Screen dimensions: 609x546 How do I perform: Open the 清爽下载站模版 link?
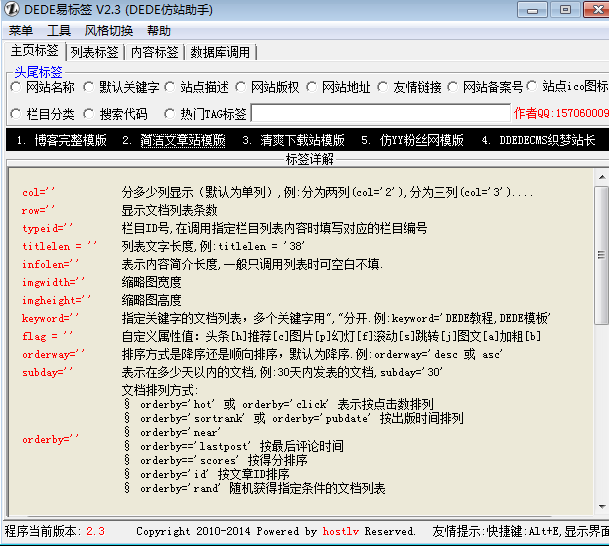[302, 140]
